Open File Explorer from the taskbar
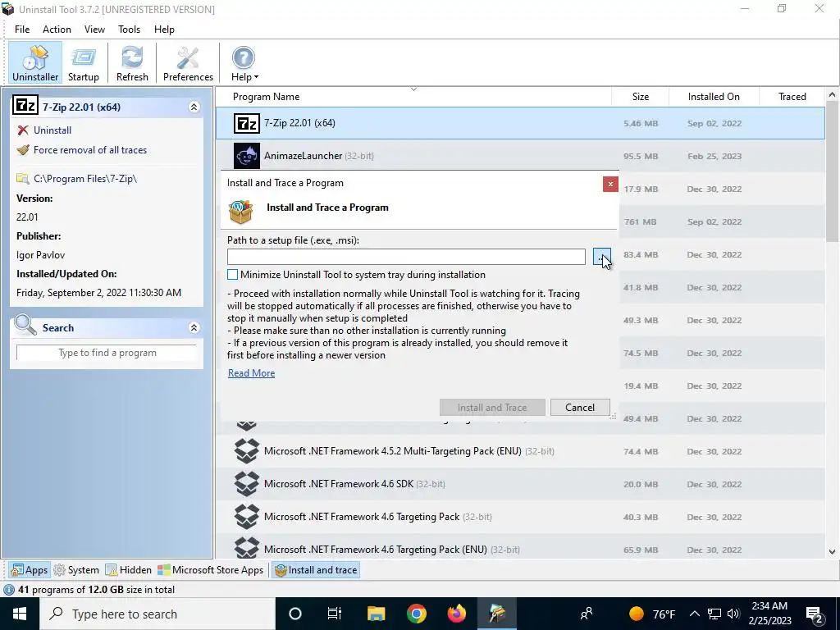The height and width of the screenshot is (630, 840). click(x=376, y=614)
